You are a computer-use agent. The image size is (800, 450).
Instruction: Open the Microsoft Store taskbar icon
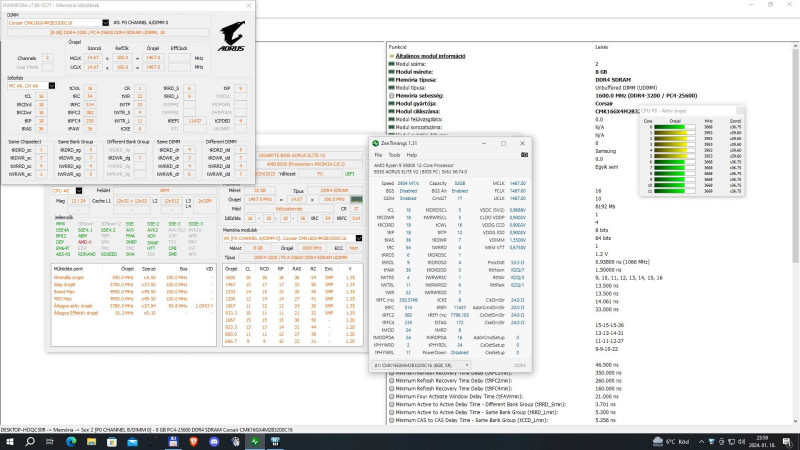point(112,442)
